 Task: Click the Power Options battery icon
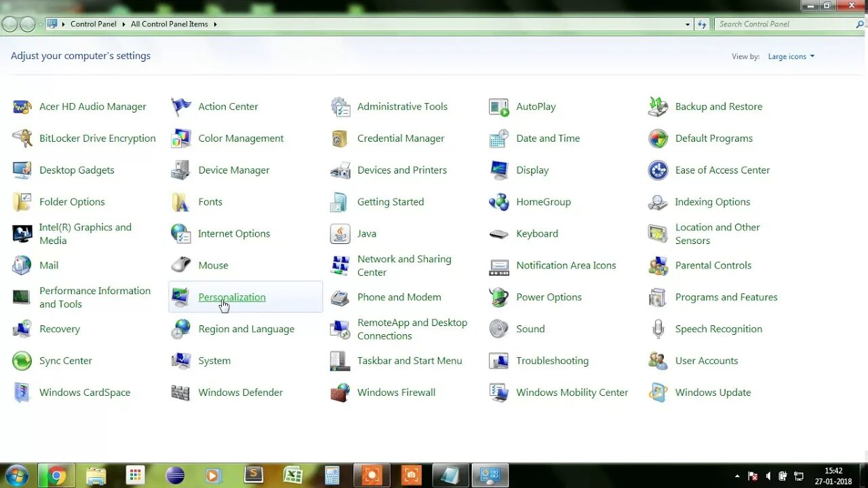coord(499,297)
